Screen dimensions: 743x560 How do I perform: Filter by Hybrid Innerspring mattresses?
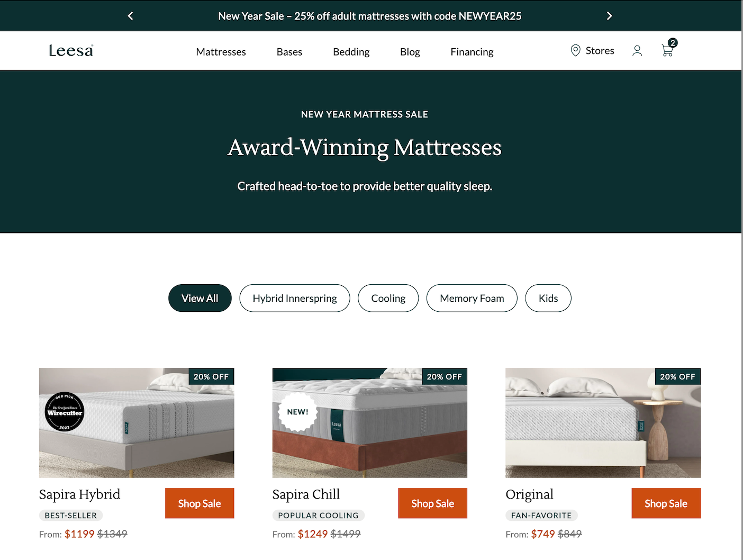tap(295, 298)
